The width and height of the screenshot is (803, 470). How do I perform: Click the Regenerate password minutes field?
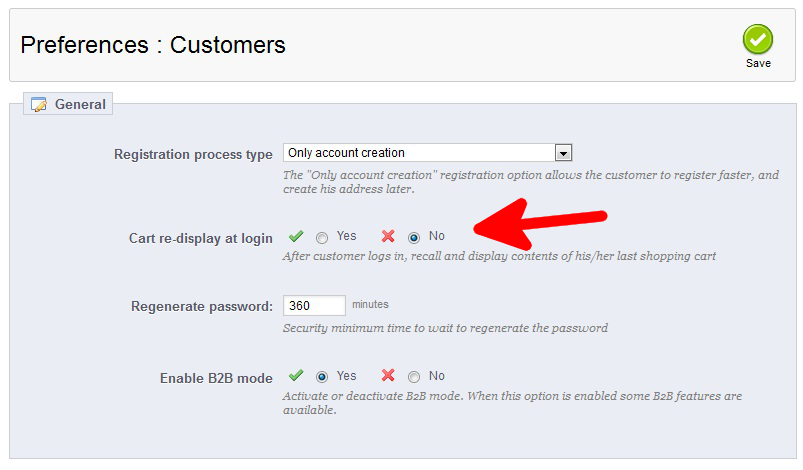point(314,305)
